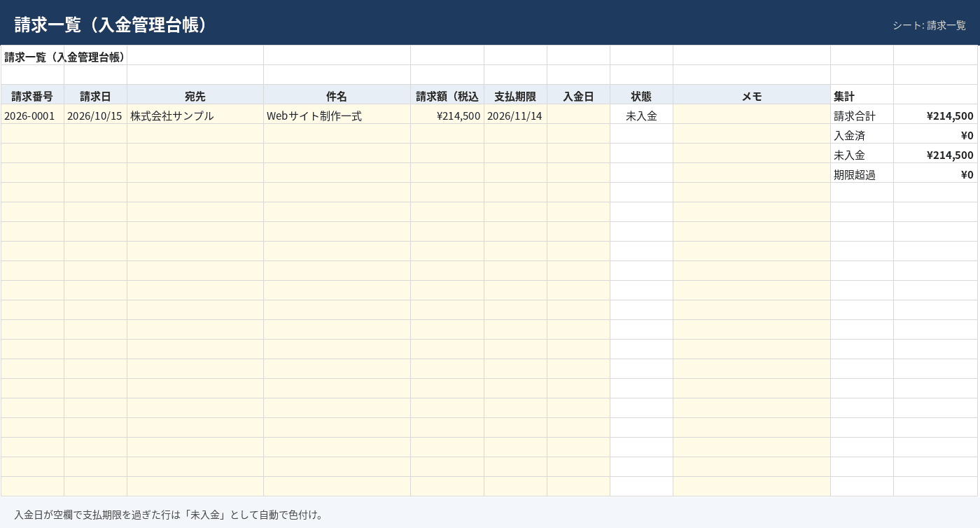This screenshot has width=980, height=528.
Task: Click the 株式会社サンプル recipient cell
Action: tap(195, 116)
